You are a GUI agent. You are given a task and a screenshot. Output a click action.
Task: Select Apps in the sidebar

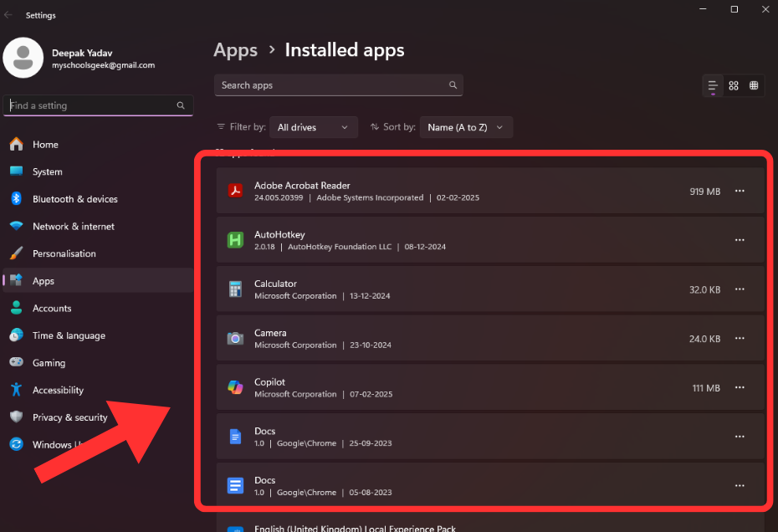point(98,280)
